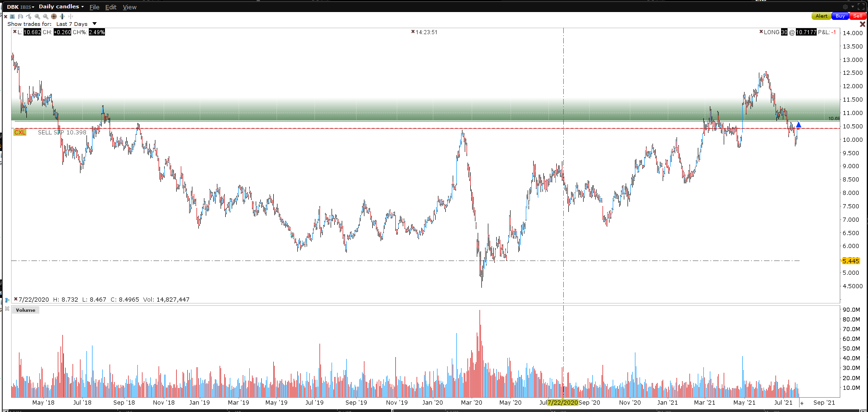Expand the Last 7 Days trades dropdown arrow
Image resolution: width=868 pixels, height=412 pixels.
tap(94, 24)
